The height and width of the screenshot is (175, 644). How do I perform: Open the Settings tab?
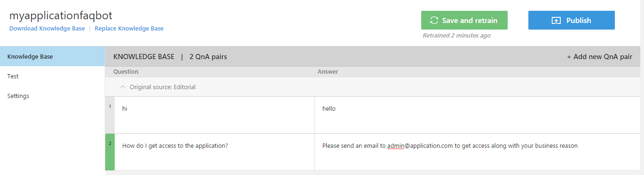53,96
